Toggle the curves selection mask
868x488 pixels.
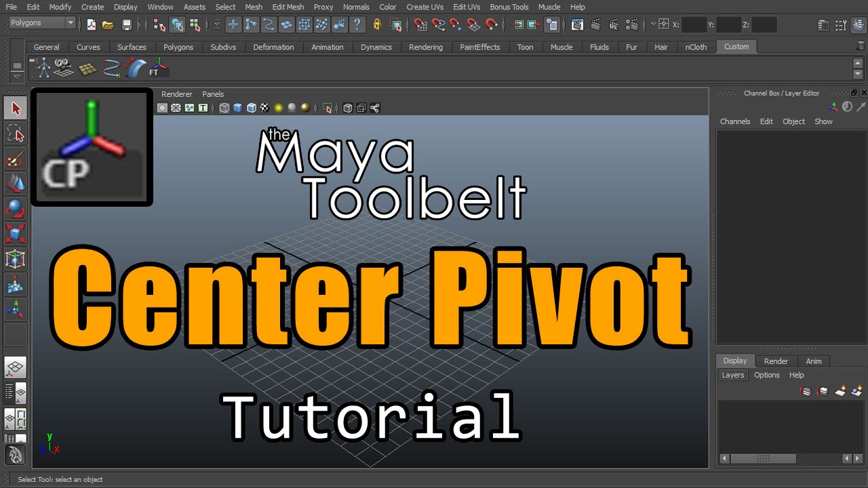(x=269, y=24)
